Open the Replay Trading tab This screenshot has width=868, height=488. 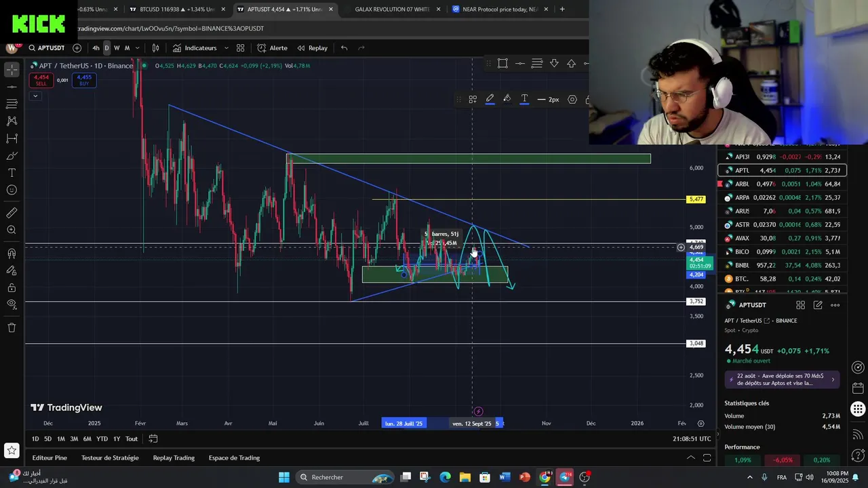click(174, 458)
